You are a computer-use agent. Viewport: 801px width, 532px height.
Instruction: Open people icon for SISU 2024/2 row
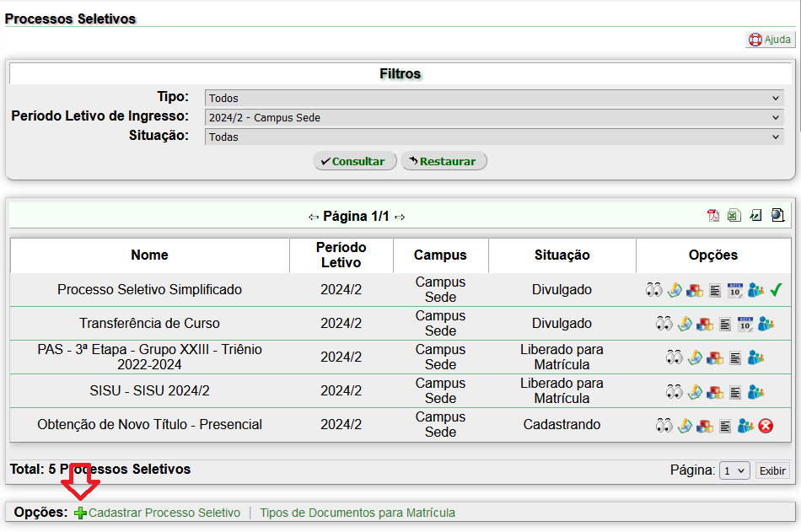coord(755,391)
